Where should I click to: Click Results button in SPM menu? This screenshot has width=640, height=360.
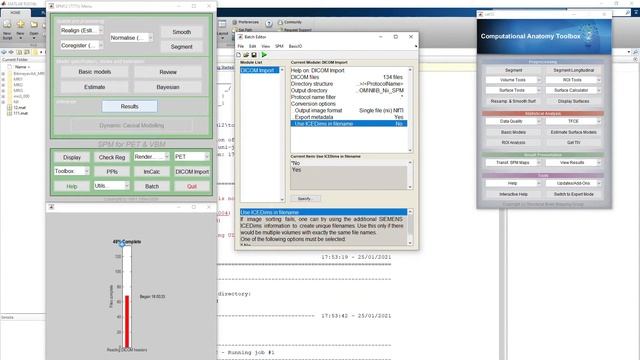pyautogui.click(x=129, y=106)
